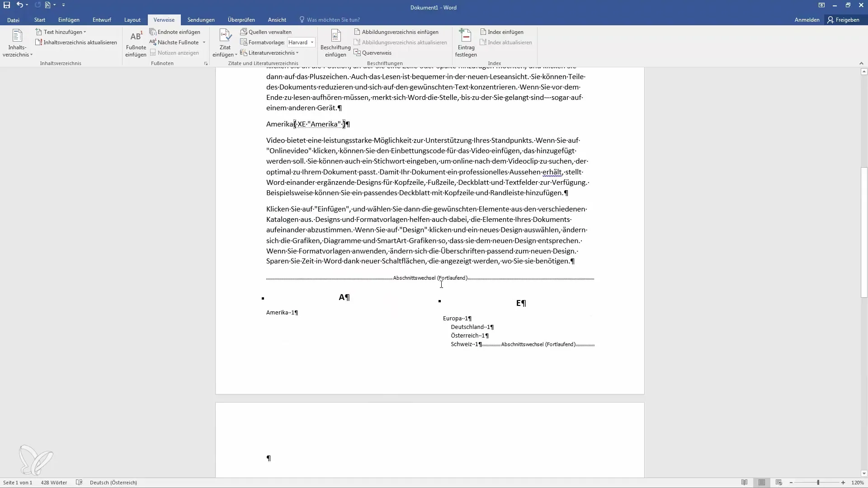Click zoom out minus button
Viewport: 868px width, 488px height.
pos(791,483)
